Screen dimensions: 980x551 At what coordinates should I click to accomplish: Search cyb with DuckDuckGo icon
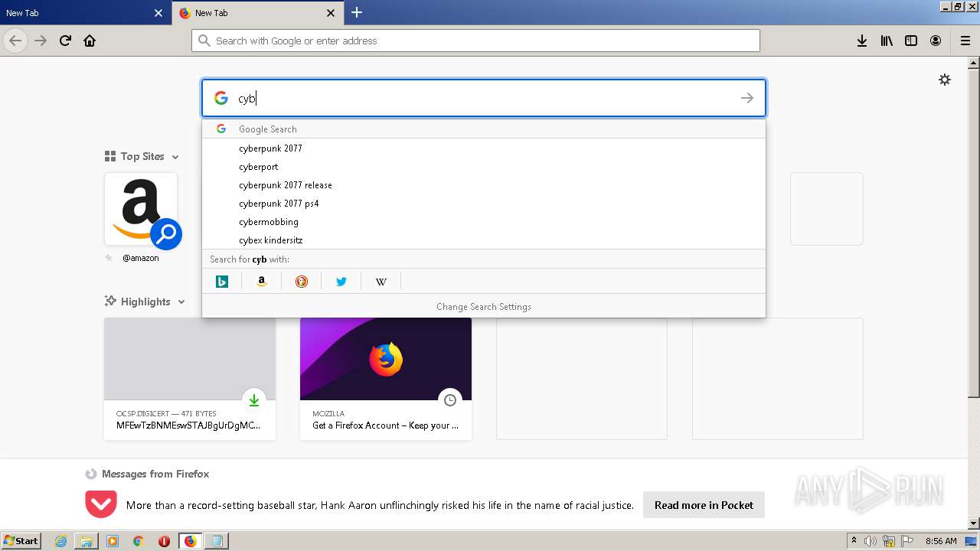(x=302, y=282)
